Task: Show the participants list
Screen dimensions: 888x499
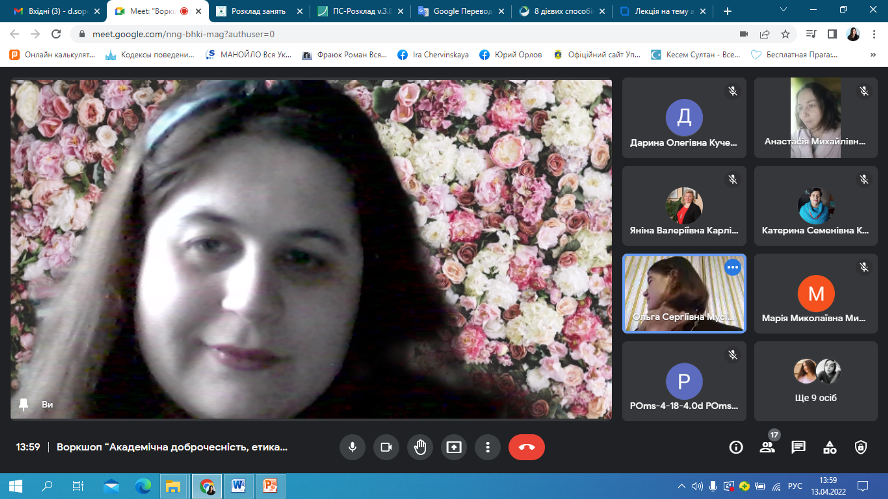Action: tap(767, 447)
